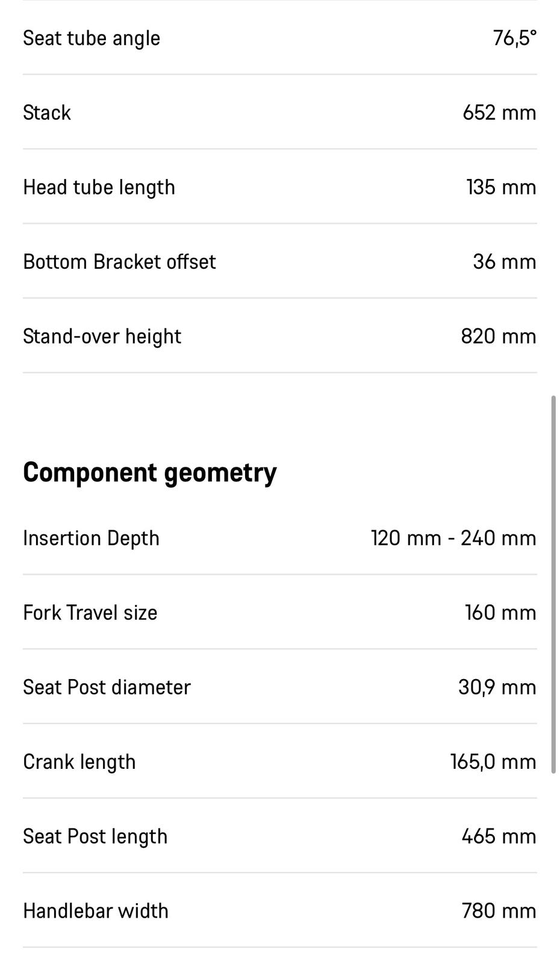Click the 780 mm handlebar width value
Viewport: 560px width, 964px height.
point(499,911)
